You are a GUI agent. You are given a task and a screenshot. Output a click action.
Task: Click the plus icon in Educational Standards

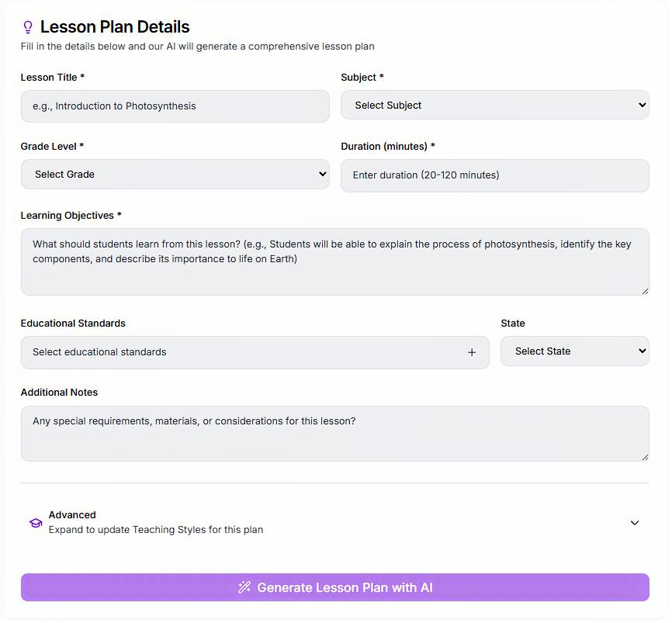472,352
